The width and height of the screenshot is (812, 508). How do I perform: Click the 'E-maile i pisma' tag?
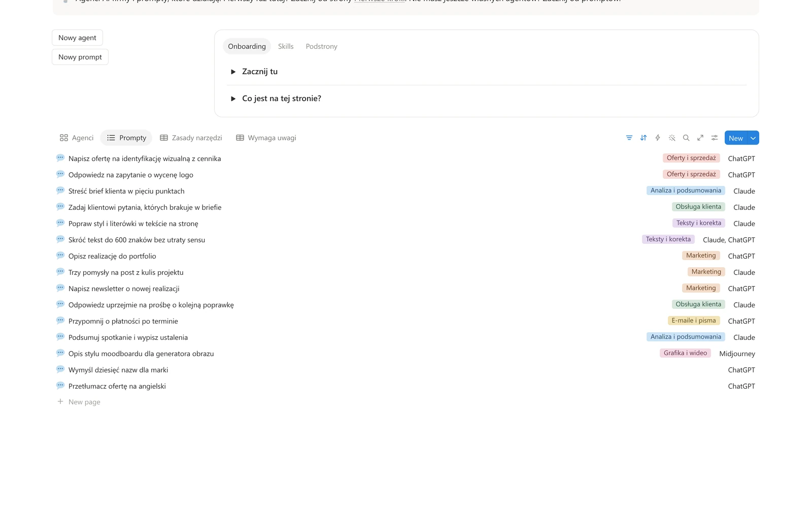pyautogui.click(x=694, y=321)
